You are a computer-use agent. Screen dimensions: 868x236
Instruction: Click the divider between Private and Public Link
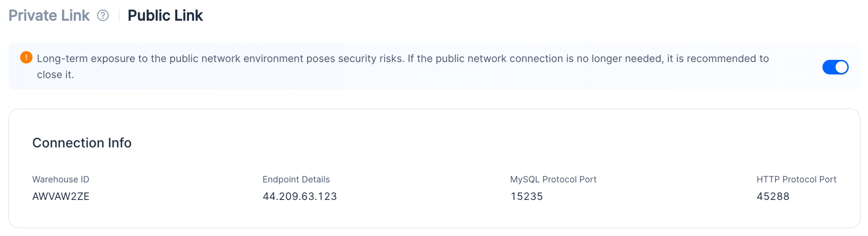pyautogui.click(x=119, y=16)
